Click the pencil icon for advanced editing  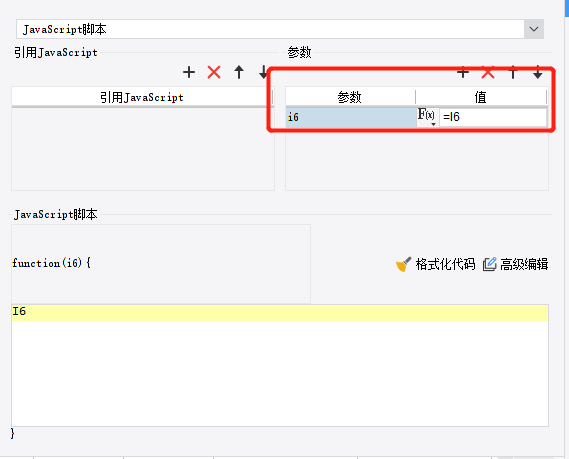(490, 264)
